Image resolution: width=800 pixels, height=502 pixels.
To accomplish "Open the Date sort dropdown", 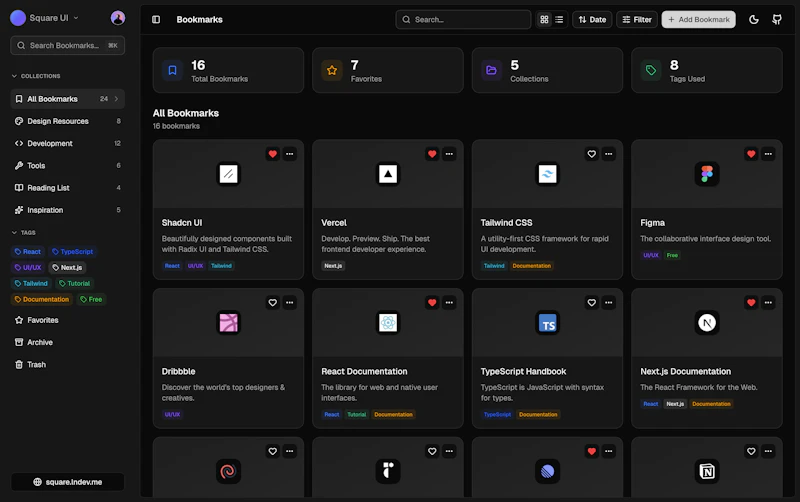I will pyautogui.click(x=592, y=19).
